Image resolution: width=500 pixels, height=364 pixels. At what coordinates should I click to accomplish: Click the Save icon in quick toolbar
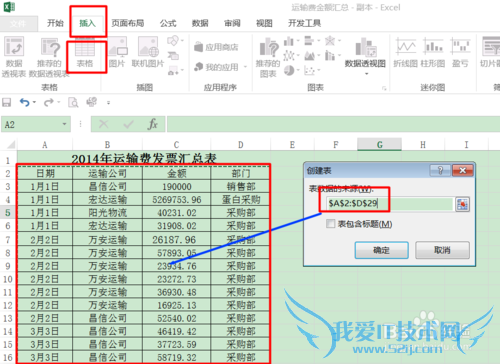click(6, 102)
